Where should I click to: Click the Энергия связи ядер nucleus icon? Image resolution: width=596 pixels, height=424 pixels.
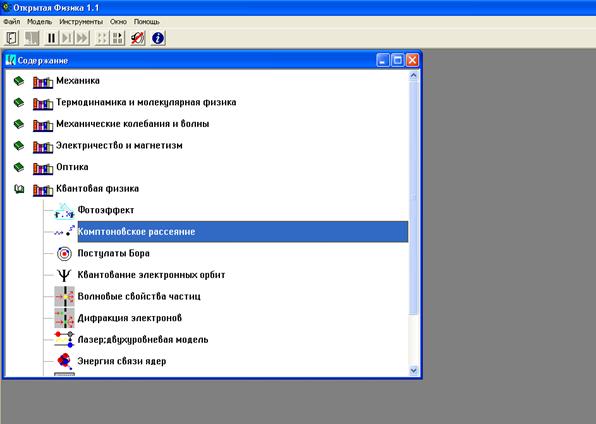[64, 361]
